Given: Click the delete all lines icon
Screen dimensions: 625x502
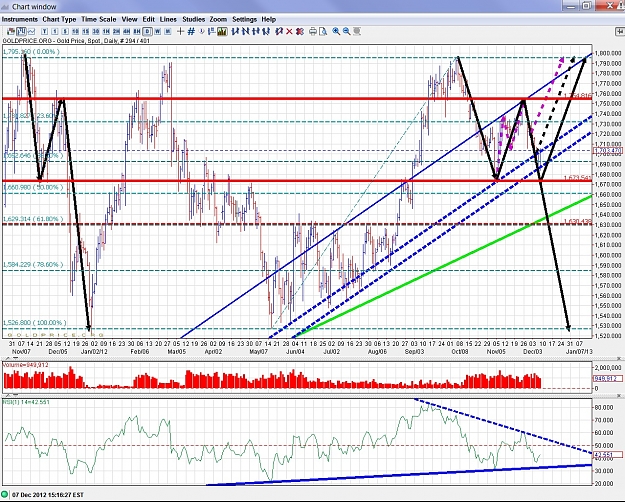Looking at the screenshot, I should 300,31.
